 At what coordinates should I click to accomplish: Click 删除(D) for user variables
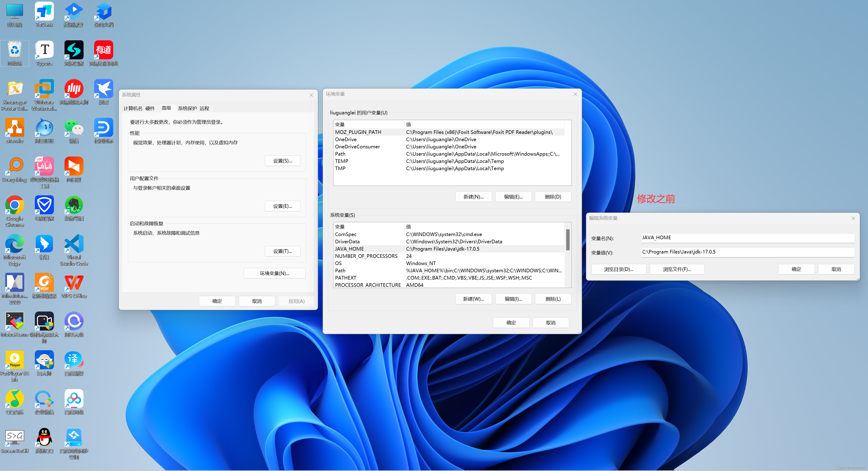point(553,197)
